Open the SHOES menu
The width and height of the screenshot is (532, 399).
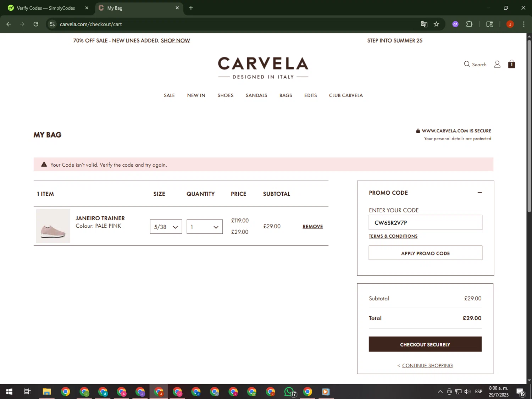click(x=226, y=95)
